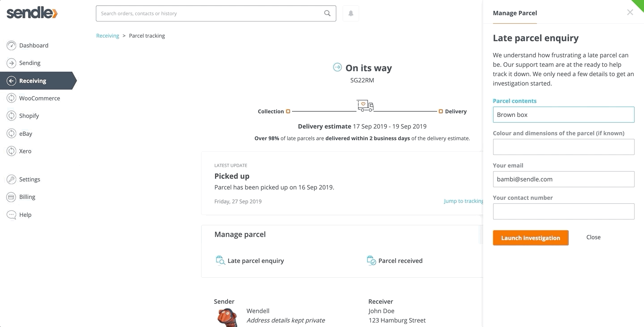Click the Help speech bubble icon

[11, 215]
